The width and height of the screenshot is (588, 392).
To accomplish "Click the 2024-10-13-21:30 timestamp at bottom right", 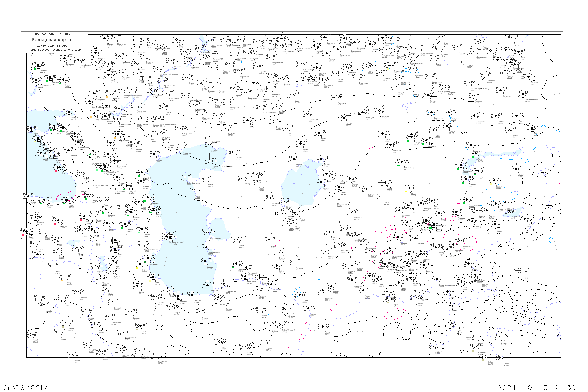I will [536, 387].
